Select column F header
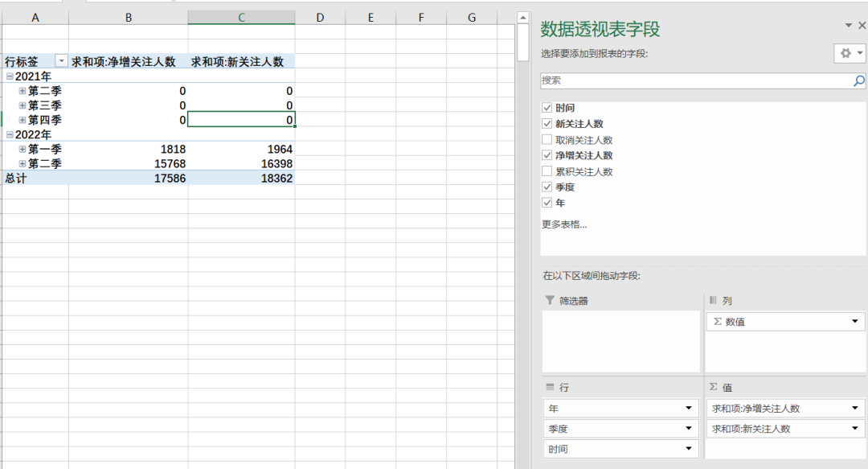Image resolution: width=868 pixels, height=469 pixels. click(x=420, y=18)
